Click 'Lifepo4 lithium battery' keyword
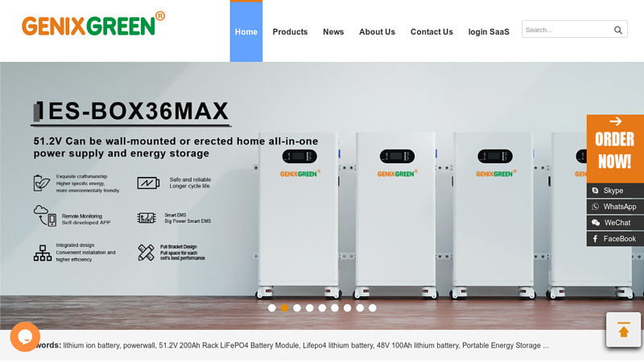 [x=338, y=346]
